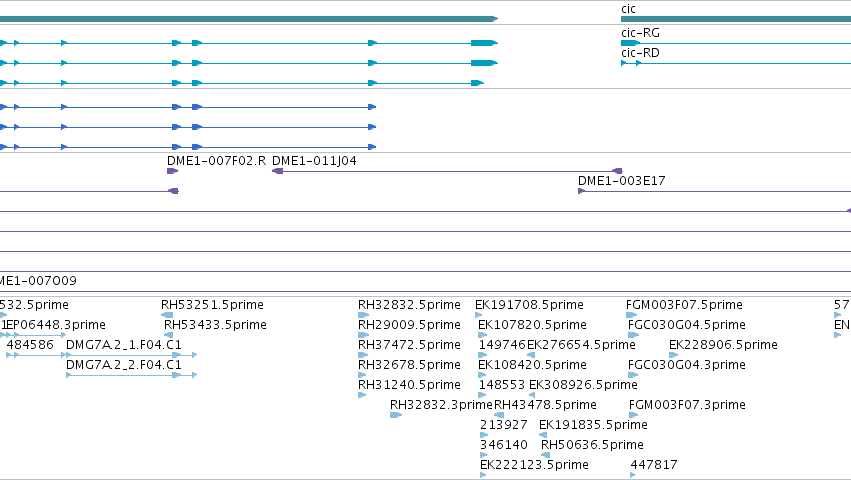
Task: Click the purple DME1-007F02.R glyph
Action: [173, 171]
